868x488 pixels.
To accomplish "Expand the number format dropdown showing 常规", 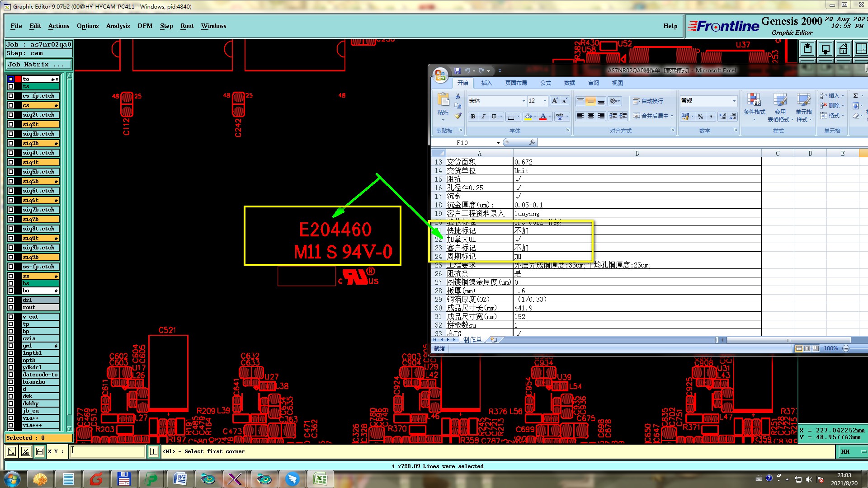I will click(x=734, y=101).
